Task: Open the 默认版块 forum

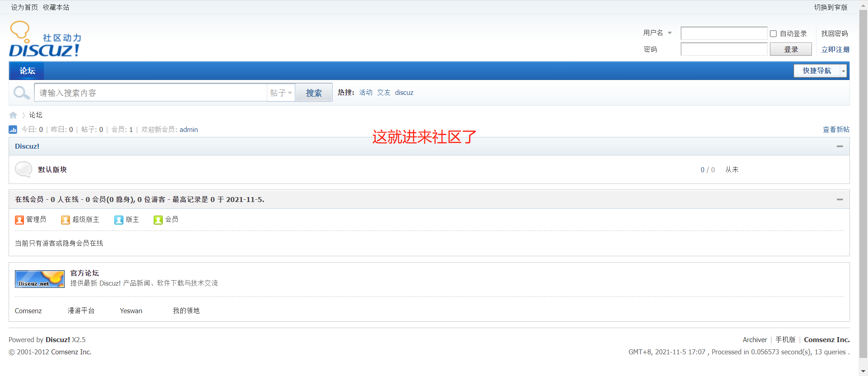Action: [x=52, y=169]
